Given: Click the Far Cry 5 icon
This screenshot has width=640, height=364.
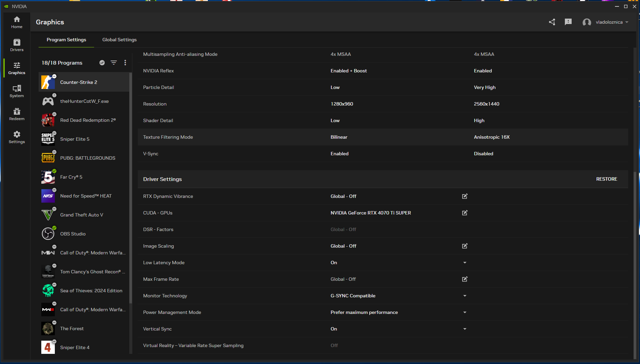Looking at the screenshot, I should [48, 177].
